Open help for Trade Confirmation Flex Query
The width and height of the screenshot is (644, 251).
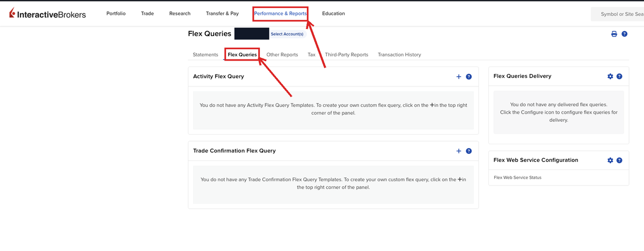(469, 151)
